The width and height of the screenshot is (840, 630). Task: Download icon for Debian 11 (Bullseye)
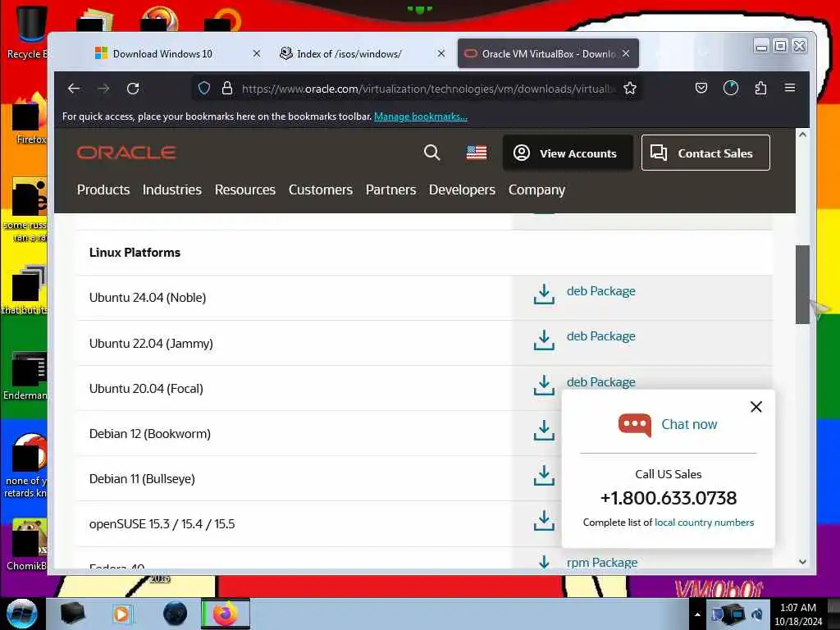(544, 475)
